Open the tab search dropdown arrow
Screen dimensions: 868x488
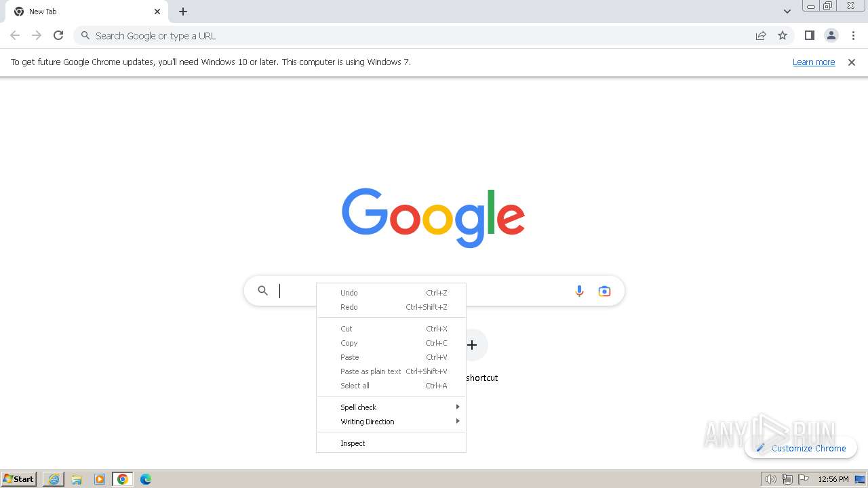(x=787, y=12)
